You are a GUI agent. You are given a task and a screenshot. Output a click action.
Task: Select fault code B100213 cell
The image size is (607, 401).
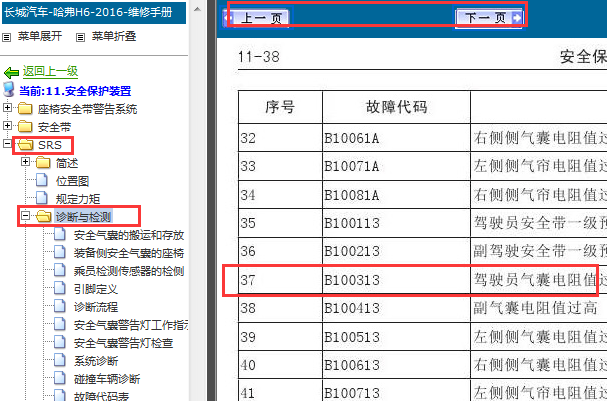pos(396,252)
